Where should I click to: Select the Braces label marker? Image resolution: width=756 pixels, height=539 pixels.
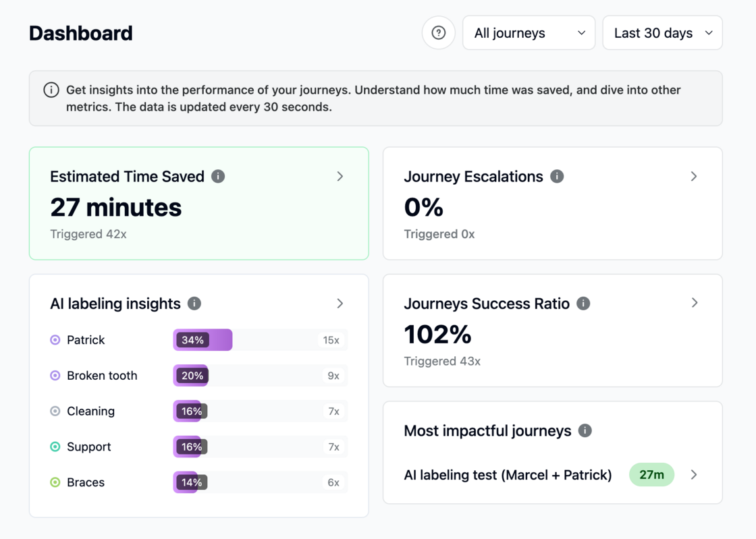click(x=55, y=482)
